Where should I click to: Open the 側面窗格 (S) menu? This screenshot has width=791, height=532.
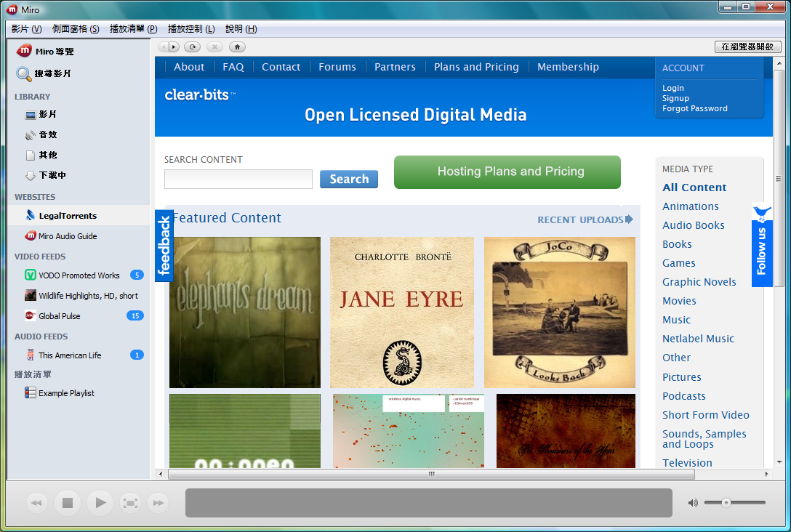(76, 29)
